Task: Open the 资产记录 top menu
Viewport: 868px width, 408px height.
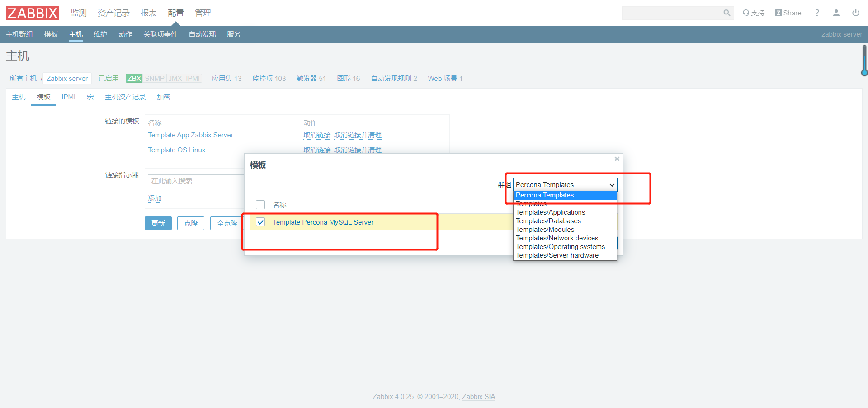Action: [x=113, y=13]
